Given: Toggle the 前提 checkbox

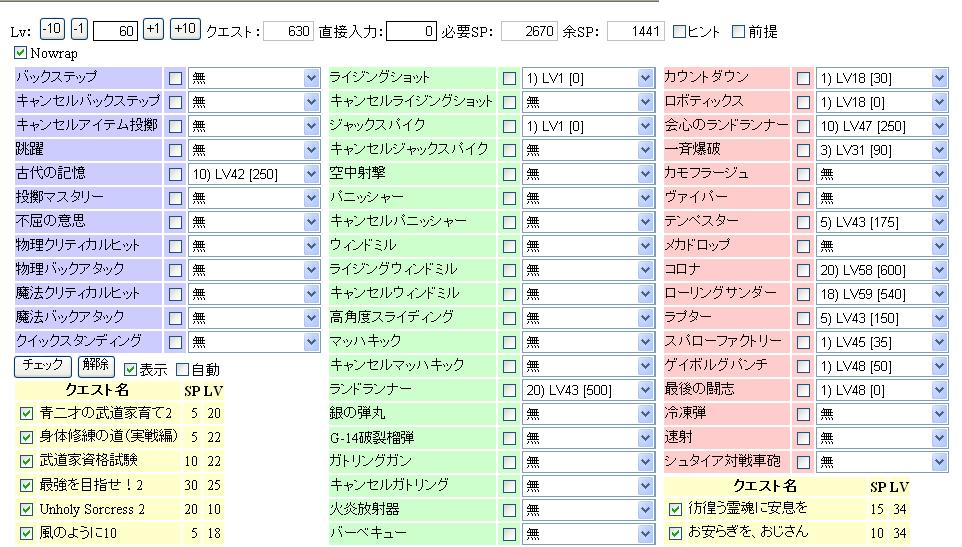Looking at the screenshot, I should click(x=739, y=31).
